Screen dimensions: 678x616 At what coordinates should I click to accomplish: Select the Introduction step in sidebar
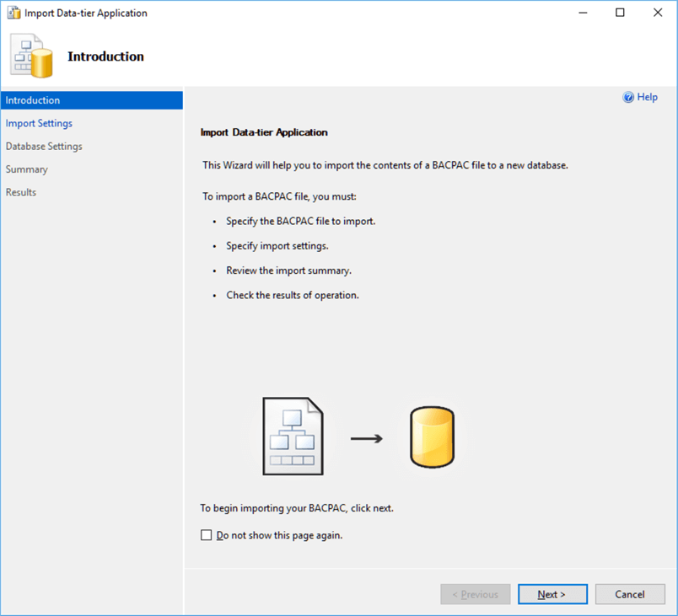tap(33, 100)
